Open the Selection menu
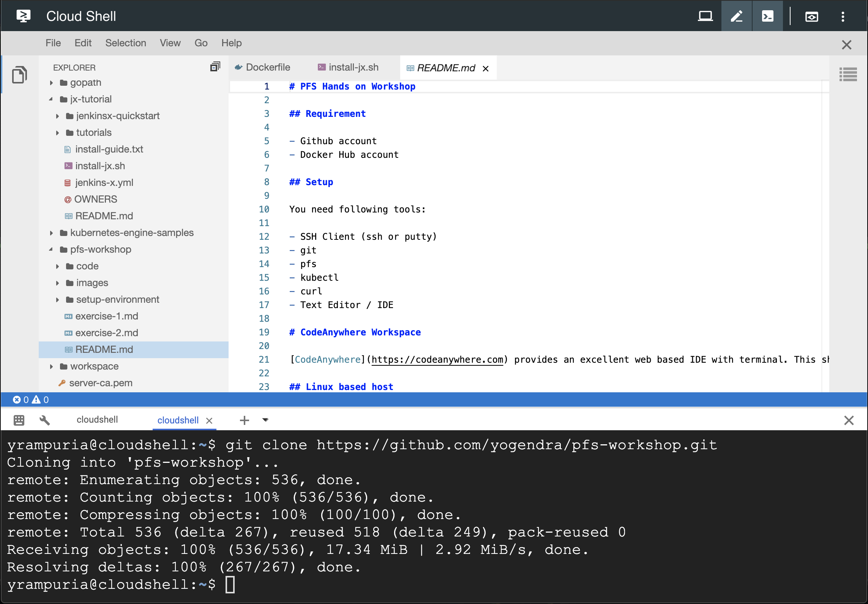Screen dimensions: 868x604 [x=126, y=43]
